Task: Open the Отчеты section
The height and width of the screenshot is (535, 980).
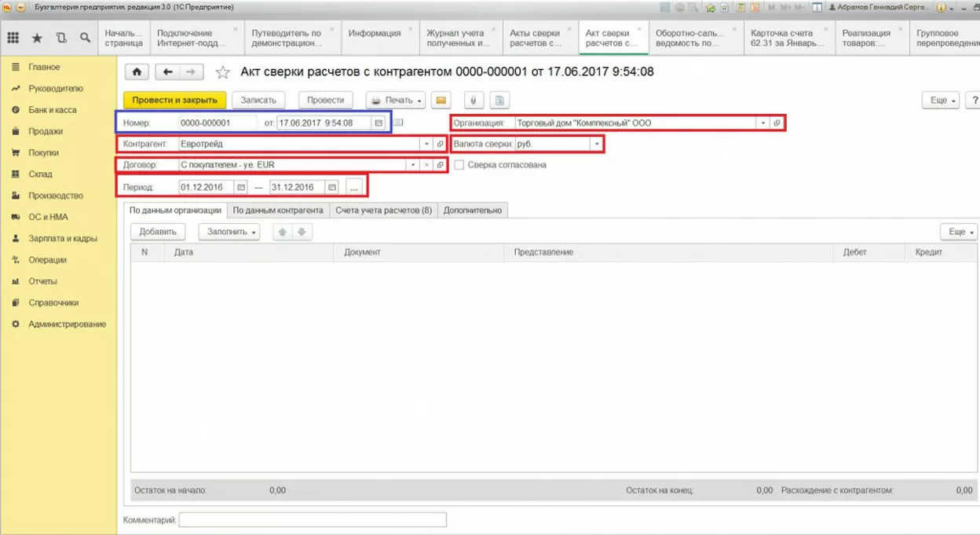Action: (42, 281)
